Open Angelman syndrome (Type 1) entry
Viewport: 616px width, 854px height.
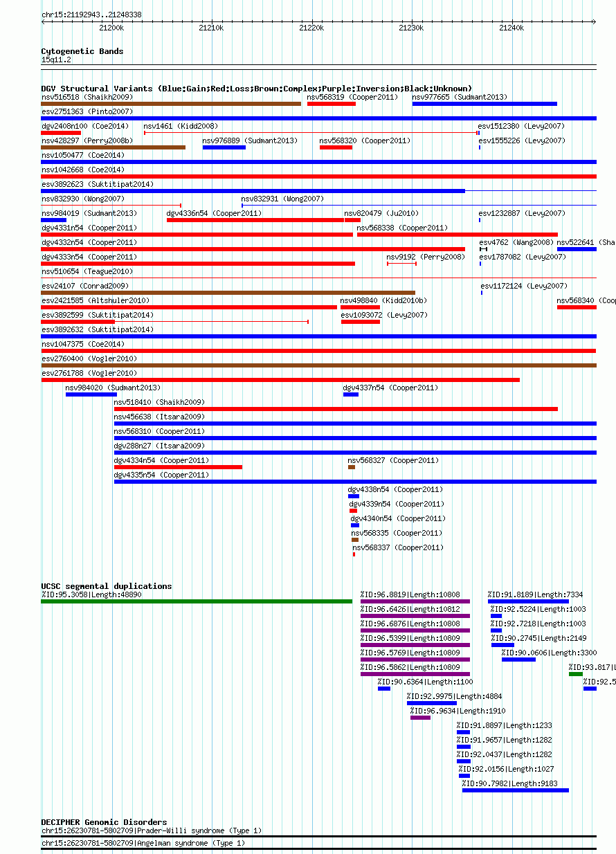tap(143, 843)
